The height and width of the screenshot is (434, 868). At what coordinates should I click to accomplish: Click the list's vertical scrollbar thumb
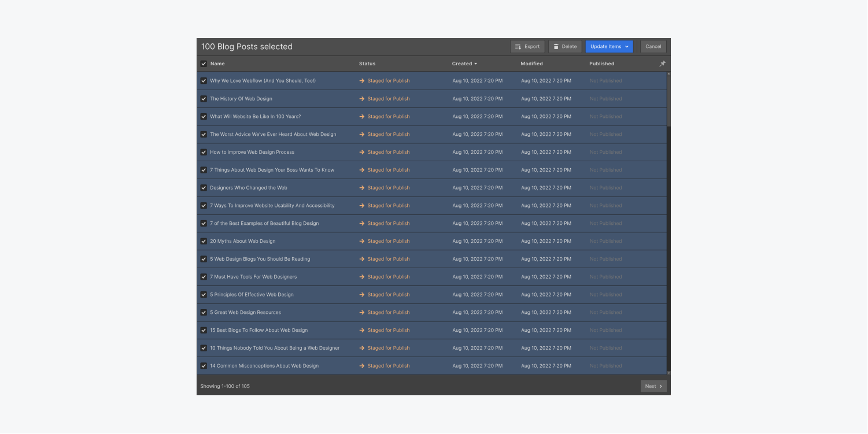pyautogui.click(x=668, y=101)
